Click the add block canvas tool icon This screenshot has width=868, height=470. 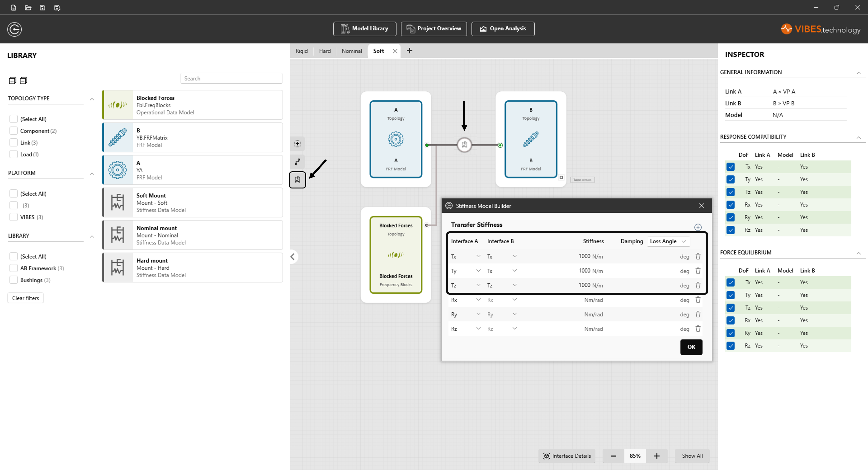click(297, 144)
